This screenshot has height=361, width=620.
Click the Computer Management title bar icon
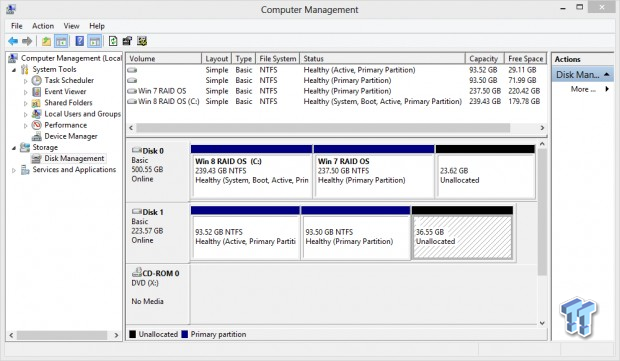(x=11, y=9)
